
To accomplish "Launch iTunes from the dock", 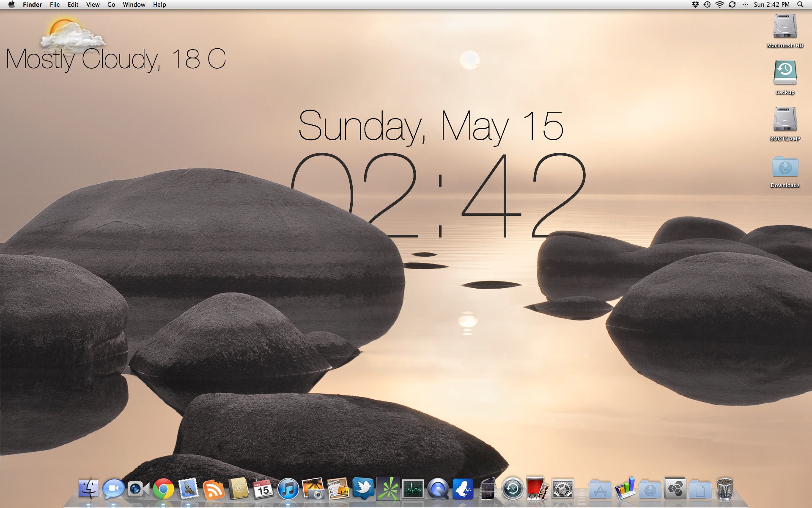I will point(288,489).
